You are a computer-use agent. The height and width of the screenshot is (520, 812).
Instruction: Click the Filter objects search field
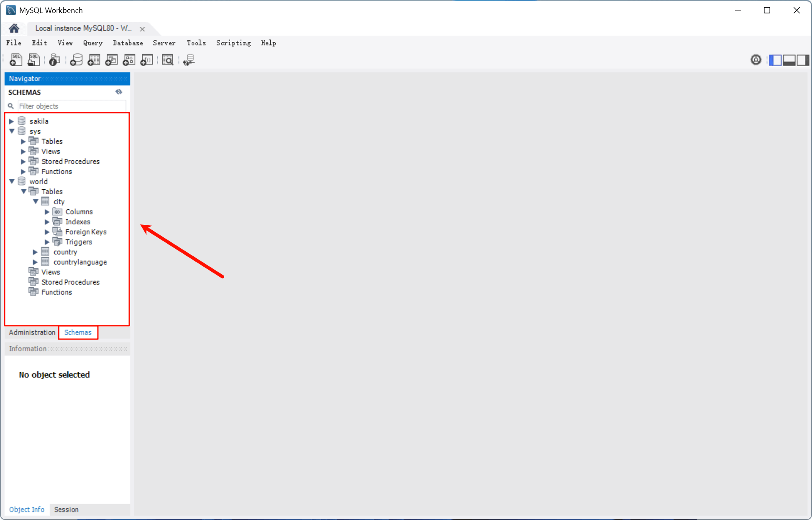click(x=71, y=106)
